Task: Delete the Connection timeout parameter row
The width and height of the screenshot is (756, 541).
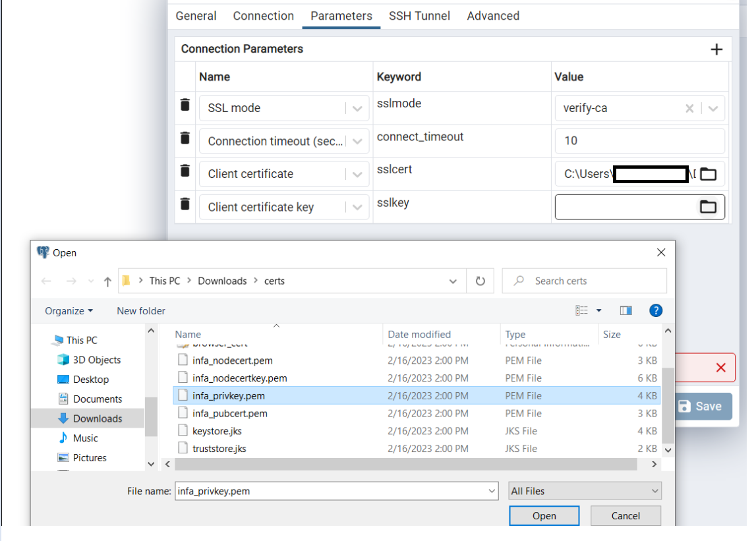Action: tap(185, 138)
